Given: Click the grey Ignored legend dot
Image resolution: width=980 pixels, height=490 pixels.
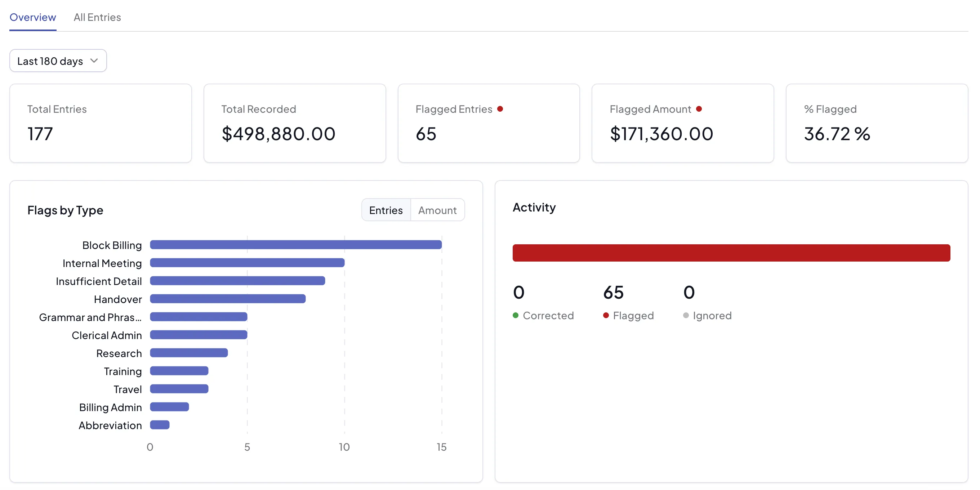Looking at the screenshot, I should 686,315.
